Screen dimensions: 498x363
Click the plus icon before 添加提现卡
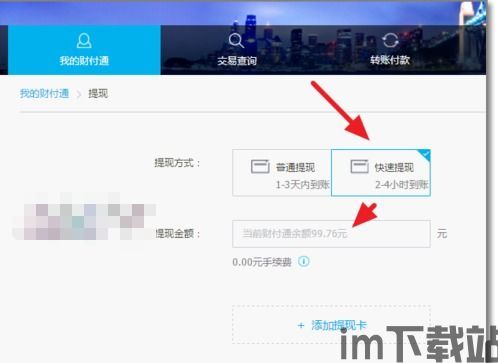(x=301, y=325)
